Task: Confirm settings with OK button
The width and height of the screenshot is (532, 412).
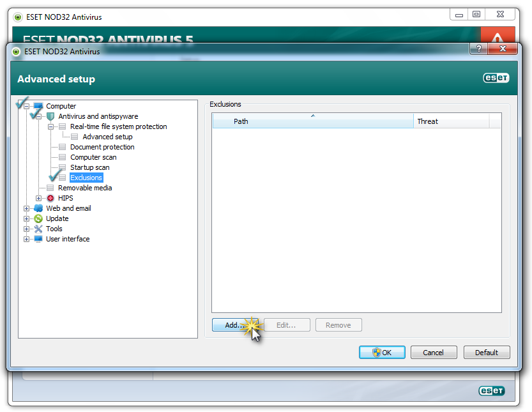Action: point(382,353)
